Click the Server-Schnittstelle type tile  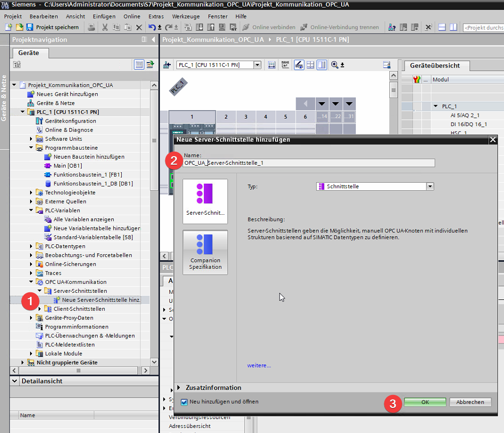[x=205, y=201]
